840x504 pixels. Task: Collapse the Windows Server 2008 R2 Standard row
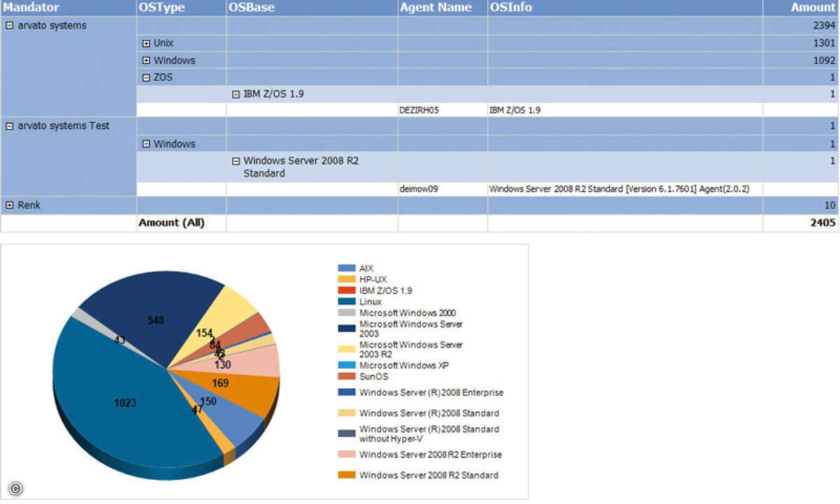click(237, 160)
